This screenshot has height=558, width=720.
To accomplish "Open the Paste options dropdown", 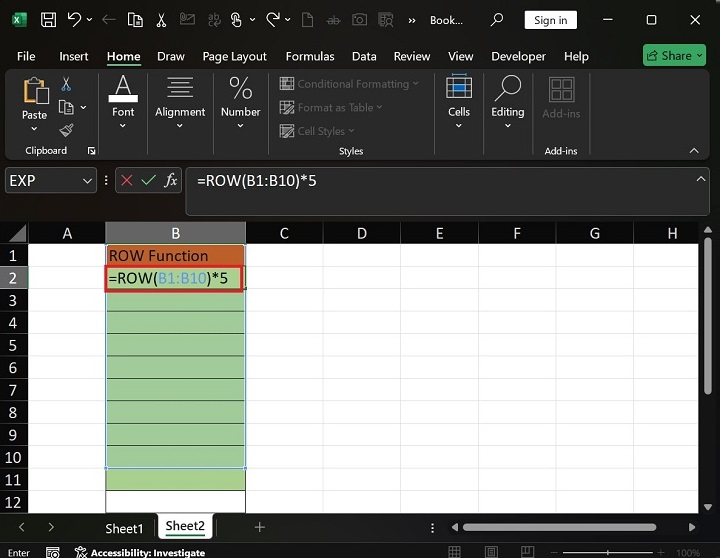I will click(x=34, y=129).
